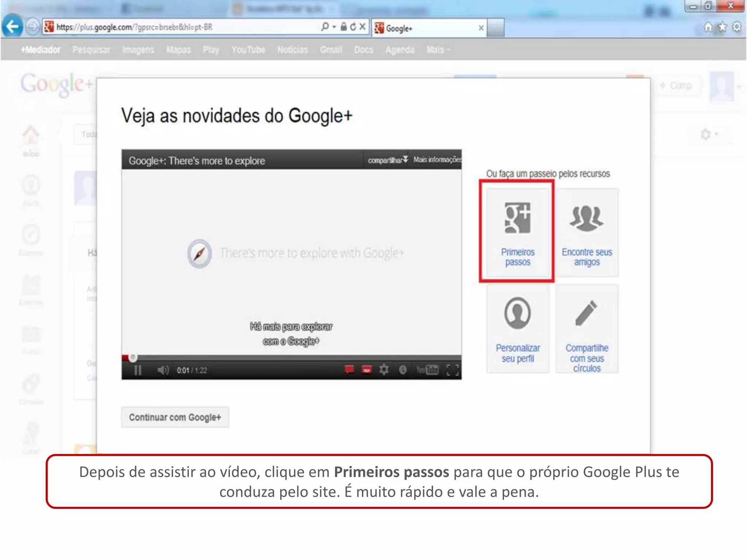Open Agenda in Google bar
Screen dimensions: 747x560
tap(400, 50)
